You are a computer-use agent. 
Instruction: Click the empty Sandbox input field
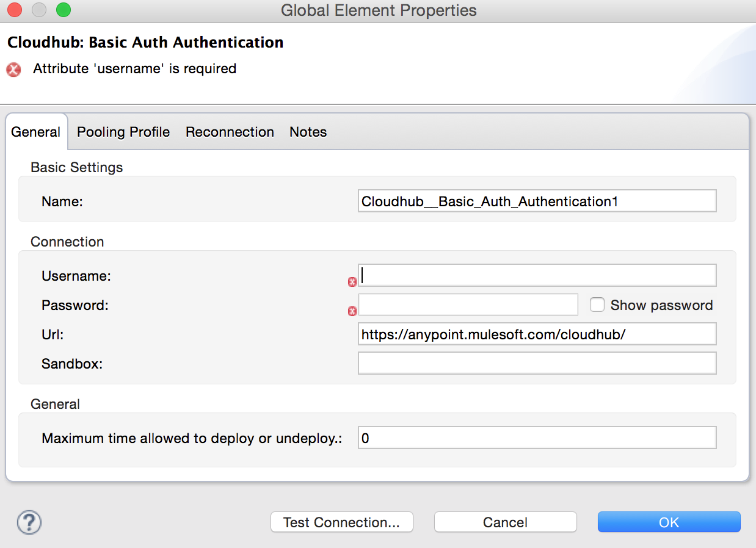(537, 363)
